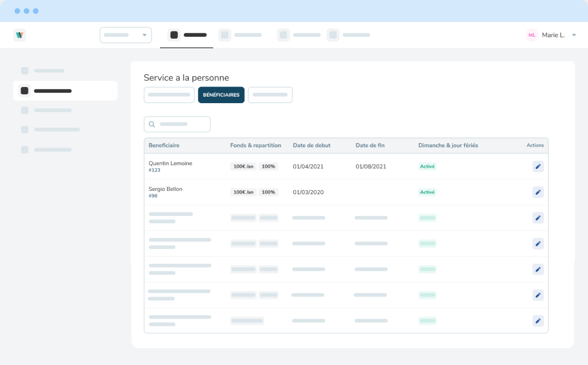Click the ML user avatar
588x365 pixels.
click(532, 35)
